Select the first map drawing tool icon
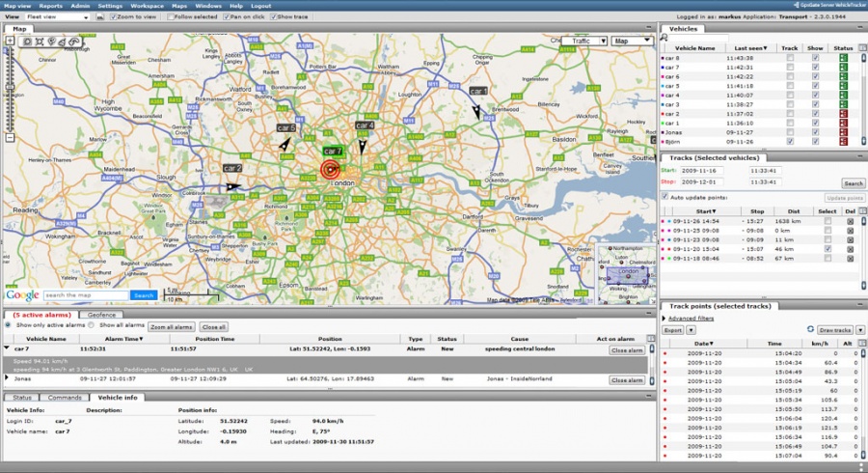 click(27, 42)
